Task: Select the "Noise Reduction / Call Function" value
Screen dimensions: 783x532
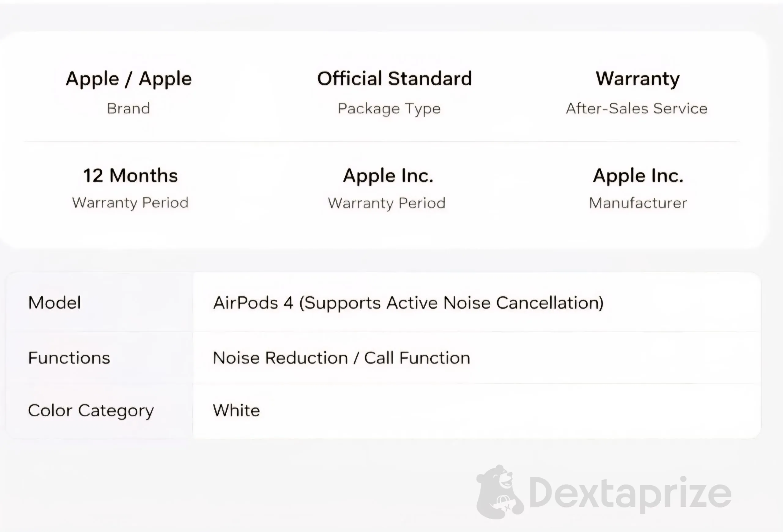Action: pos(341,358)
